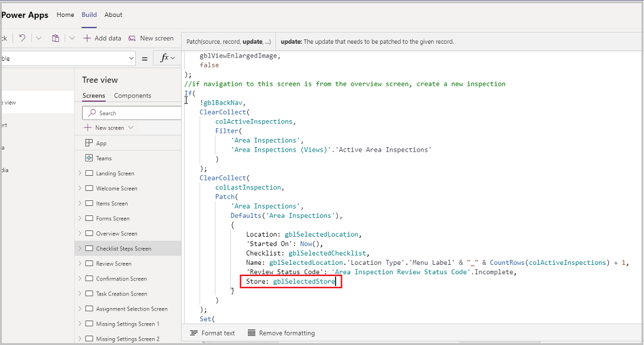Click on gblSelectedStore in formula
The height and width of the screenshot is (345, 644).
(x=304, y=281)
